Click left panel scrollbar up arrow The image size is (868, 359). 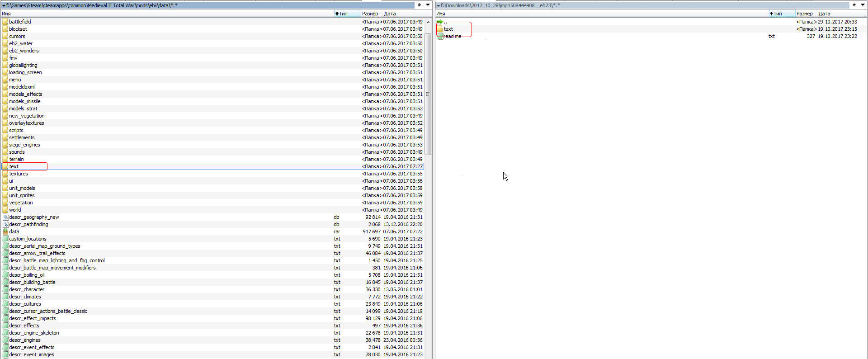pyautogui.click(x=428, y=22)
